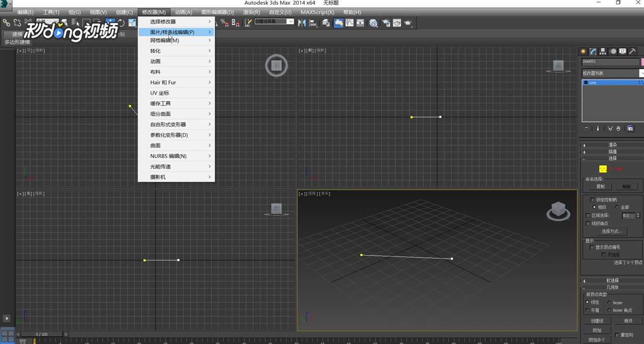Click the 复制 named selection button
The height and width of the screenshot is (344, 644).
pyautogui.click(x=600, y=187)
